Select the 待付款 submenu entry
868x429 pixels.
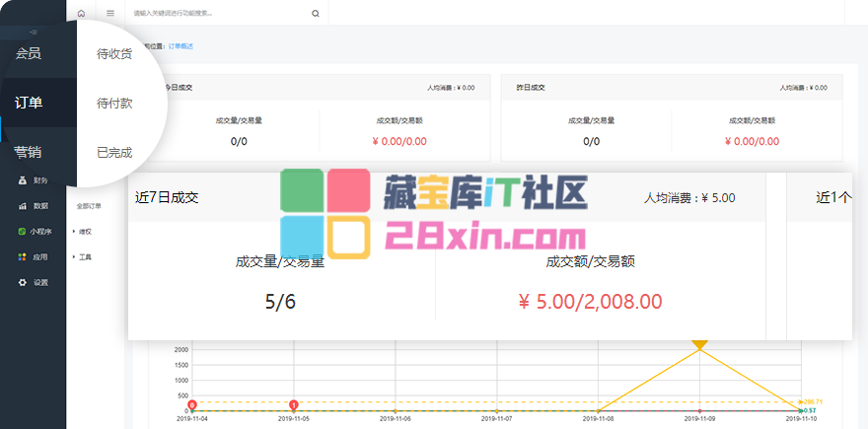(x=114, y=104)
